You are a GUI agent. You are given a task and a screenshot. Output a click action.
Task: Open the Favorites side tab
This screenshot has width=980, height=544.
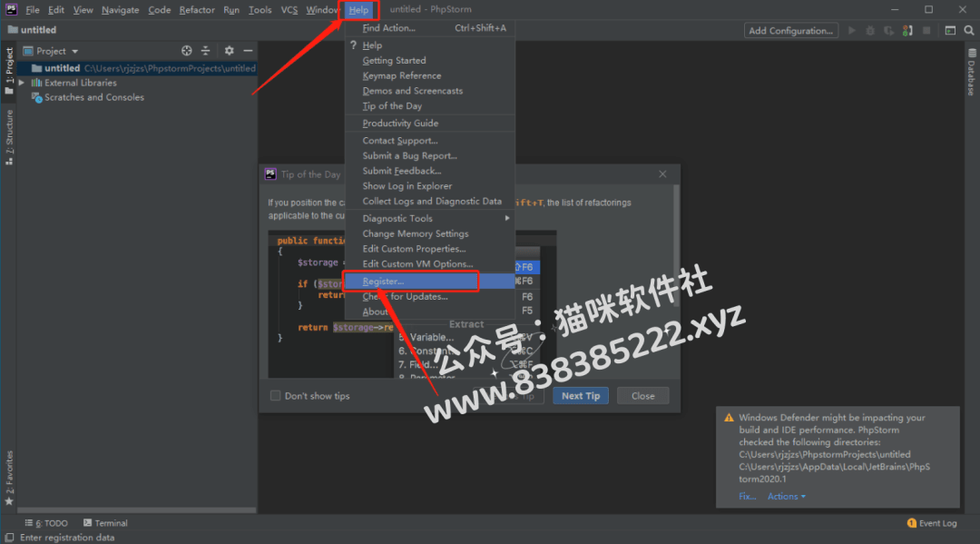(x=9, y=479)
